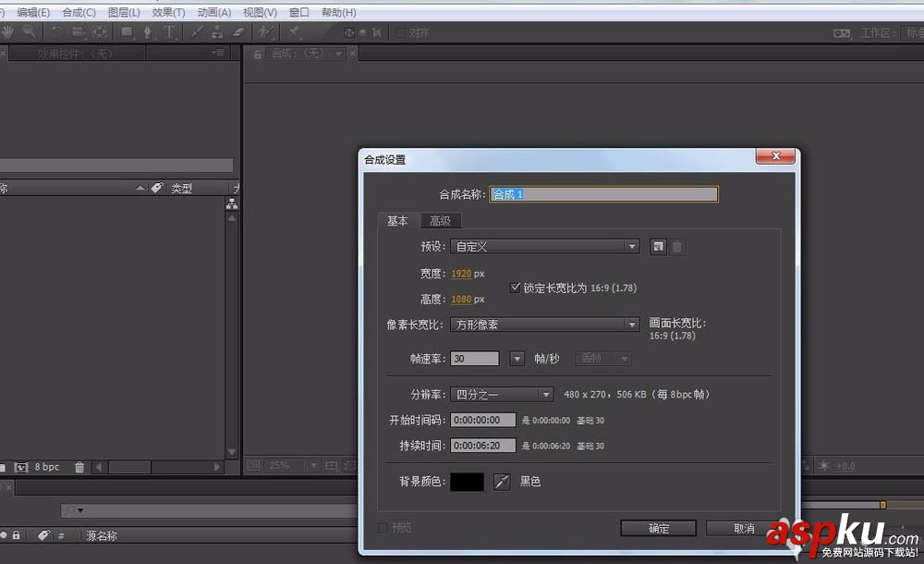This screenshot has height=564, width=924.
Task: Click the delete preset trash icon
Action: [677, 247]
